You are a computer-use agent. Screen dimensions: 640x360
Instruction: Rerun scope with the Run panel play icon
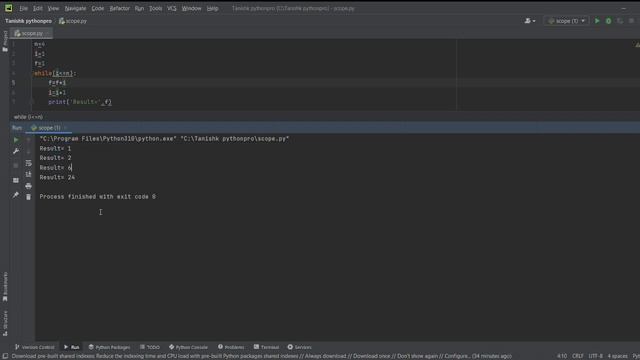point(16,140)
